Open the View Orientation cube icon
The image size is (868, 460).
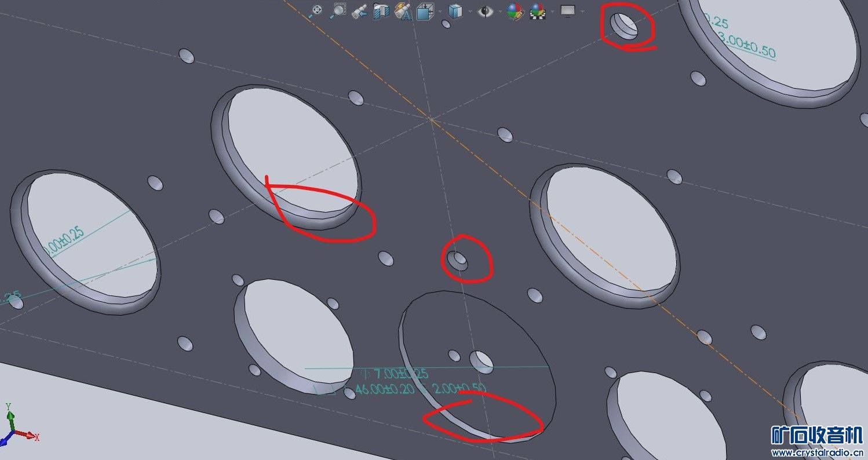[425, 10]
